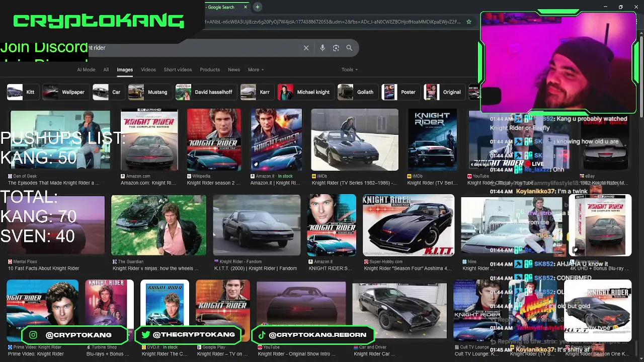Switch to the AI Mode tab
This screenshot has width=644, height=362.
click(x=86, y=70)
